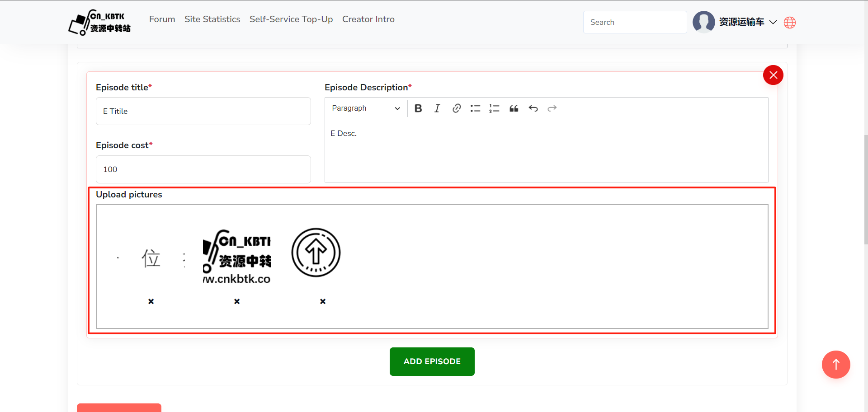Open the Paragraph style dropdown
This screenshot has width=868, height=412.
[365, 108]
